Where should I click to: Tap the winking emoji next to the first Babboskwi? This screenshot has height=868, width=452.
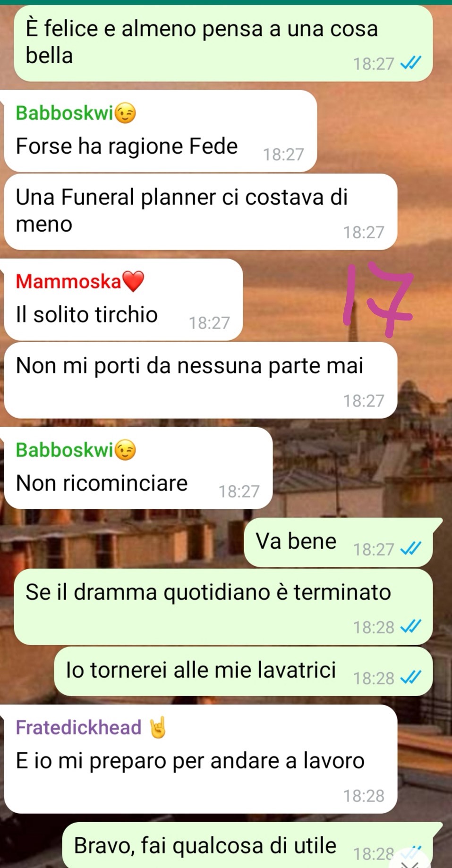[125, 113]
